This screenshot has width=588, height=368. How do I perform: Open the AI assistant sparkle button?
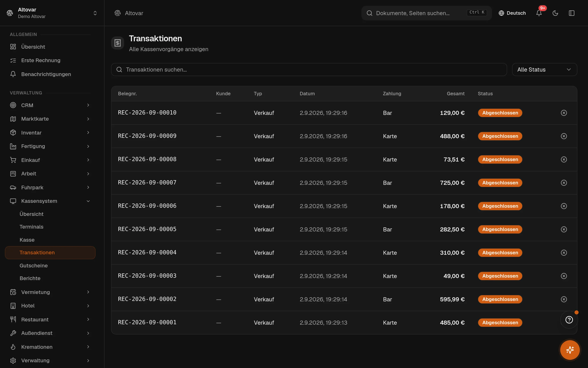click(570, 350)
